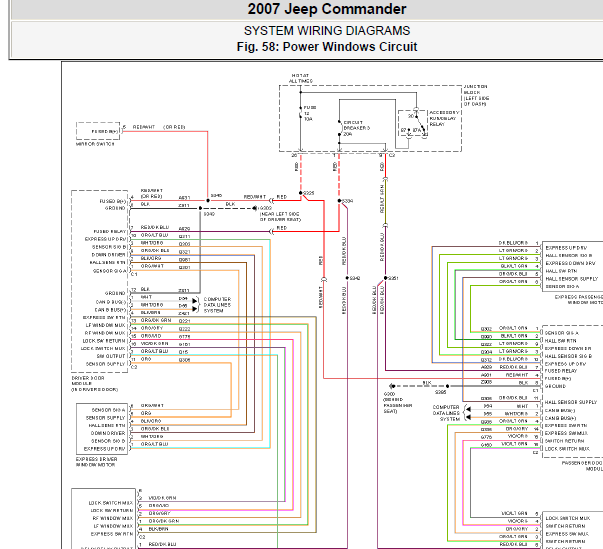Click 'BLK/BRN' wire label at lower switch connector
603x549 pixels.
(x=158, y=529)
